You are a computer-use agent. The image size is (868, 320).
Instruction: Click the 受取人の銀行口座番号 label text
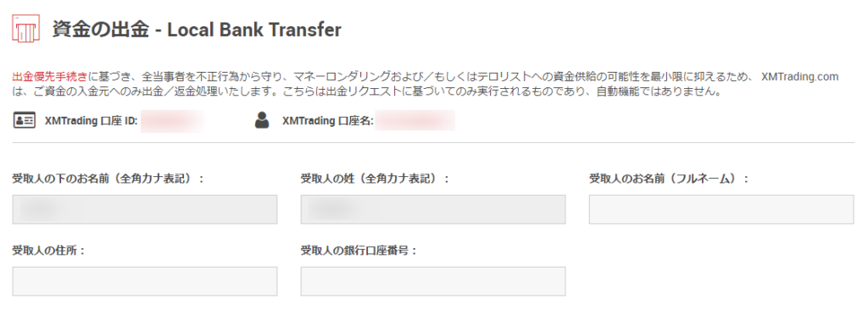tap(359, 251)
